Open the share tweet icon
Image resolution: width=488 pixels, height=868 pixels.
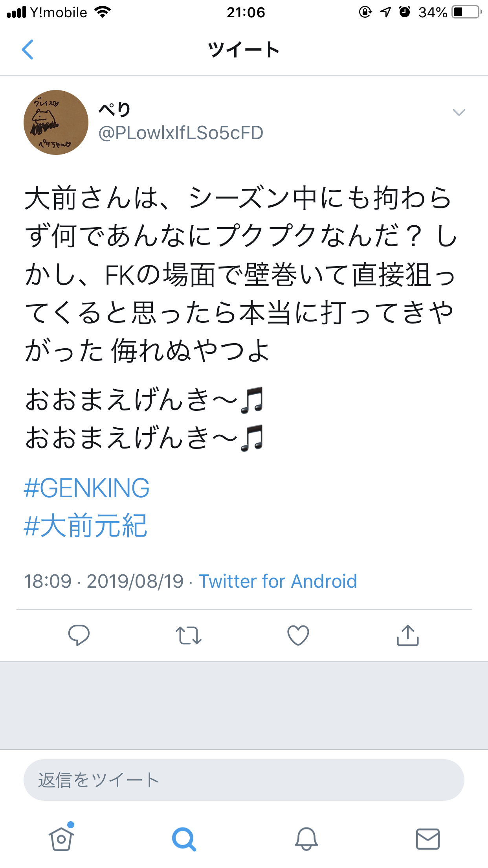pos(408,635)
